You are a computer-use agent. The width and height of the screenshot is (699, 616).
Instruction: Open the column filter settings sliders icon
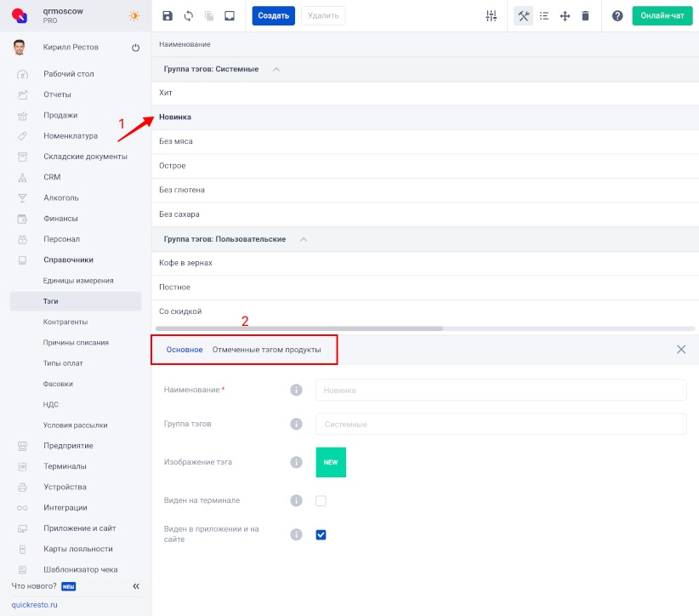click(x=491, y=16)
